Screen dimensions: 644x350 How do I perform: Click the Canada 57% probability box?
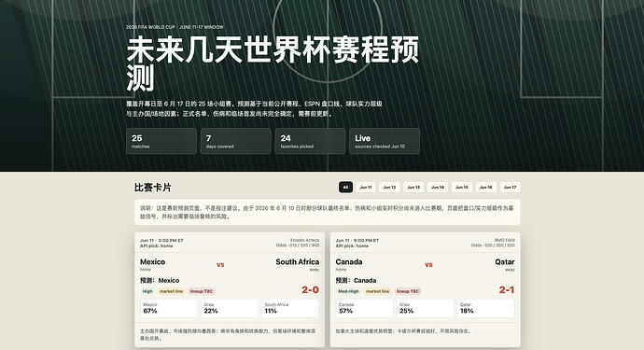[364, 308]
